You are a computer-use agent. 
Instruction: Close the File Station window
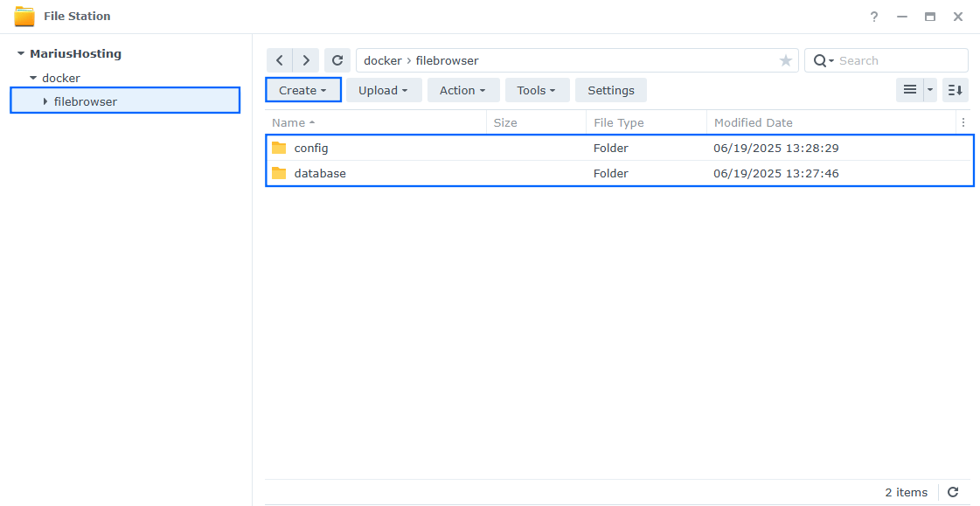958,17
